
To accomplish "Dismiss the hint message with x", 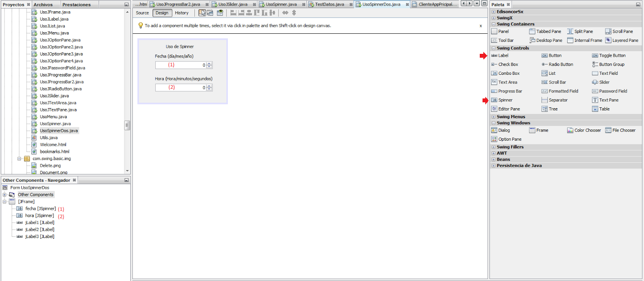I will (481, 26).
